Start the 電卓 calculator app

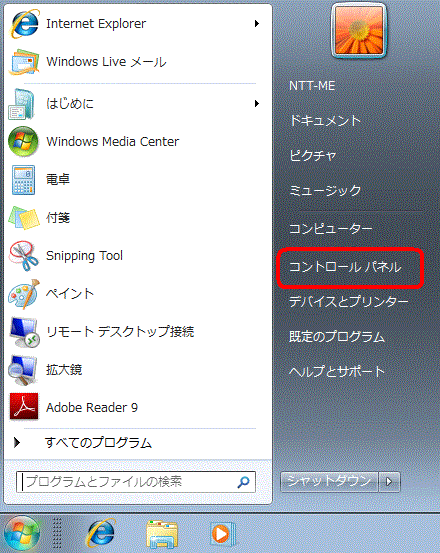134,180
